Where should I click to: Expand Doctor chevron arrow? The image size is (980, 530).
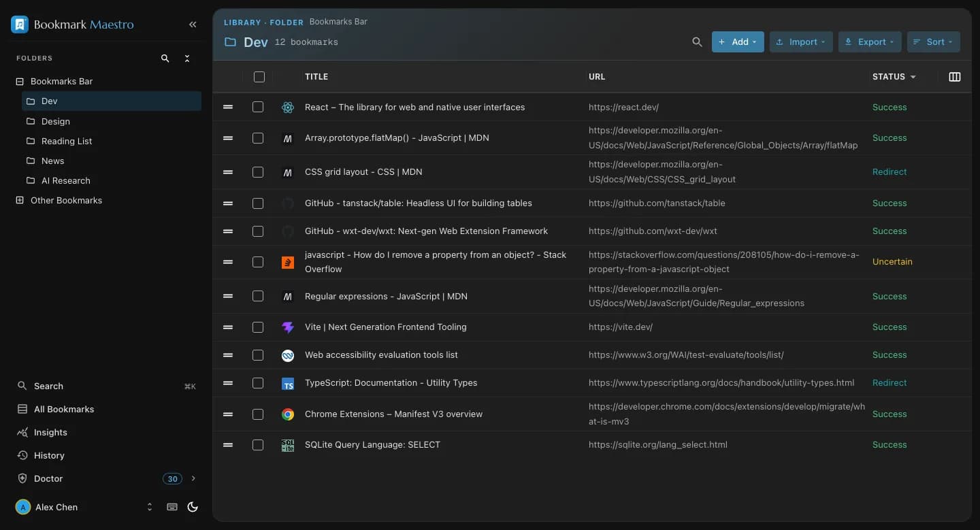193,479
